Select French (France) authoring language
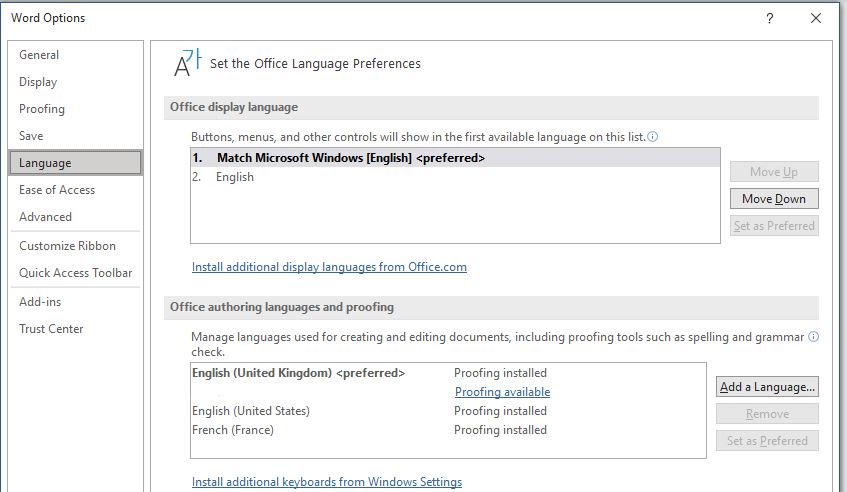The height and width of the screenshot is (492, 847). [x=233, y=430]
